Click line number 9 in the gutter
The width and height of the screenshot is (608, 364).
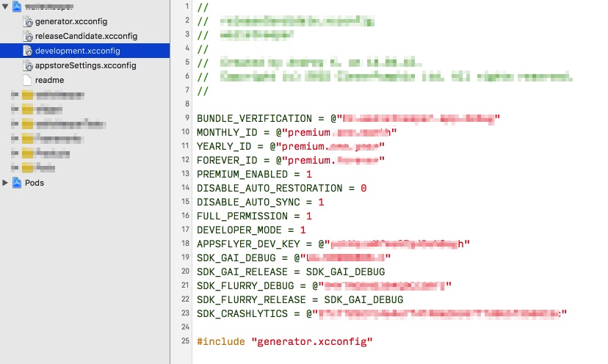[x=187, y=117]
